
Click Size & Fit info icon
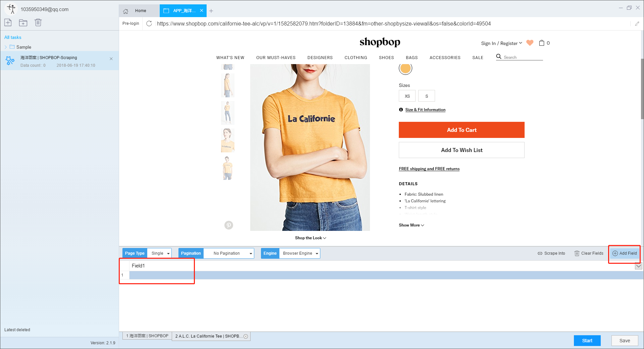click(x=401, y=109)
